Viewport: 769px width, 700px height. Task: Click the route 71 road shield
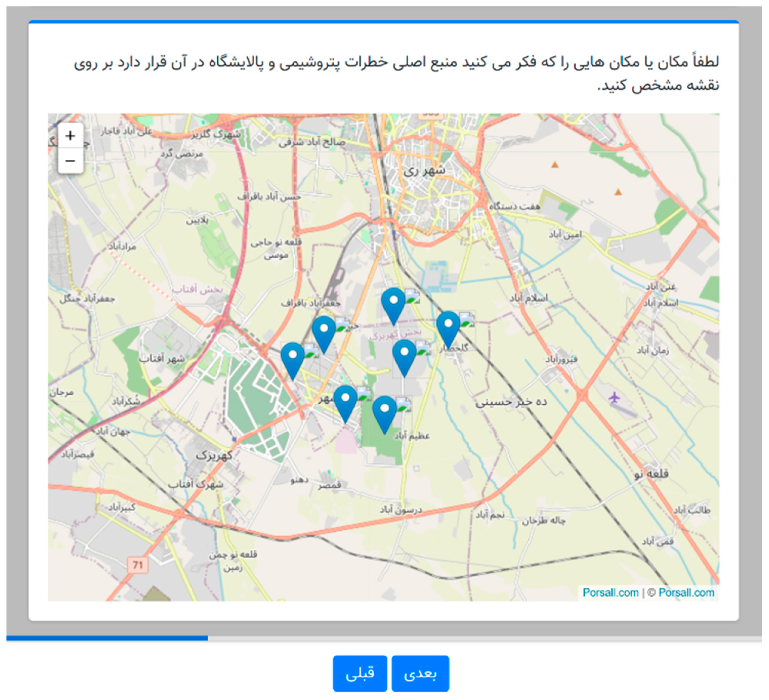point(138,565)
